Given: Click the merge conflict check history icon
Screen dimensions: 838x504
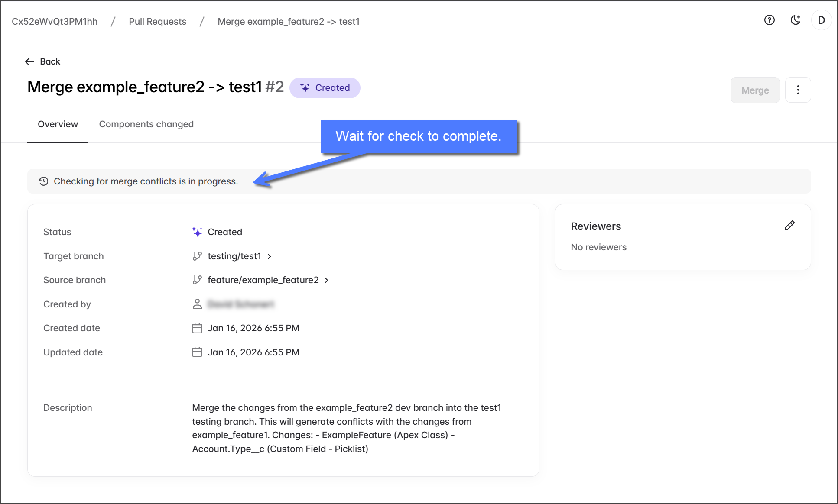Looking at the screenshot, I should pyautogui.click(x=43, y=181).
